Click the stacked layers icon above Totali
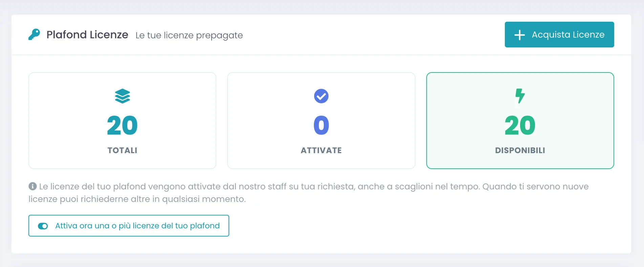644x267 pixels. (123, 96)
